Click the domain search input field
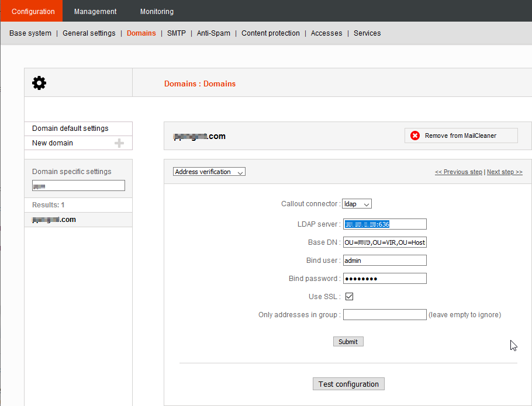 click(78, 185)
